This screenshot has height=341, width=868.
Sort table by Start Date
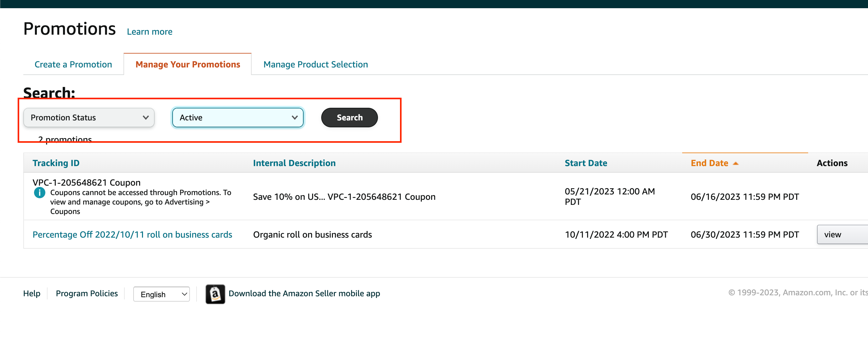[x=585, y=163]
